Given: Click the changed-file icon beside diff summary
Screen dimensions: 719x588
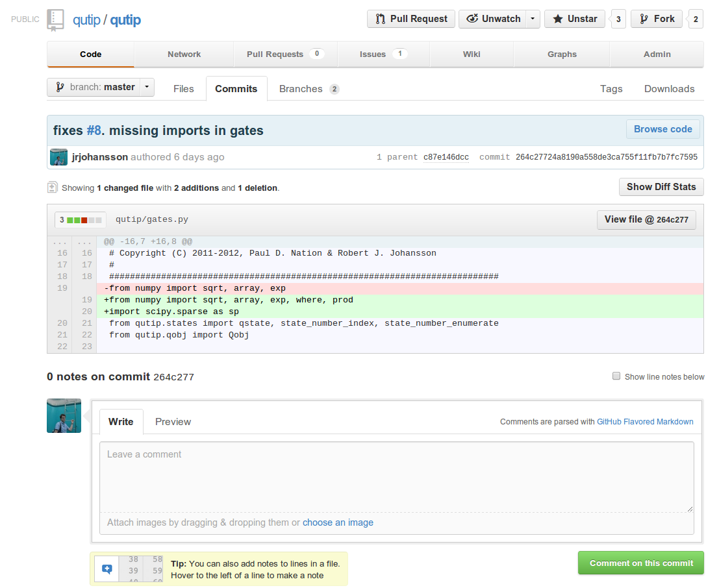Looking at the screenshot, I should coord(53,188).
